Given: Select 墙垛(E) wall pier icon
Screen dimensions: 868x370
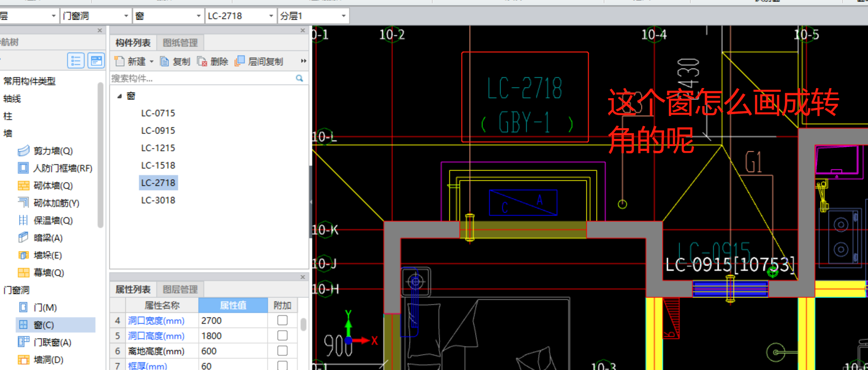Looking at the screenshot, I should coord(23,255).
